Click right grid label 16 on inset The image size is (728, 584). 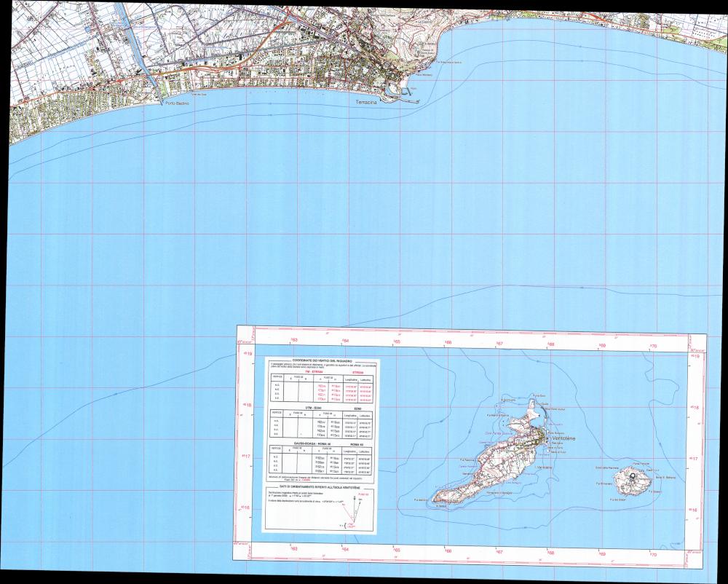point(694,510)
